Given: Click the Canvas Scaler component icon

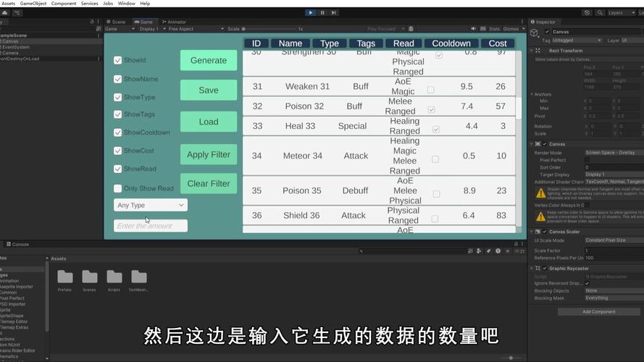Looking at the screenshot, I should pos(538,232).
